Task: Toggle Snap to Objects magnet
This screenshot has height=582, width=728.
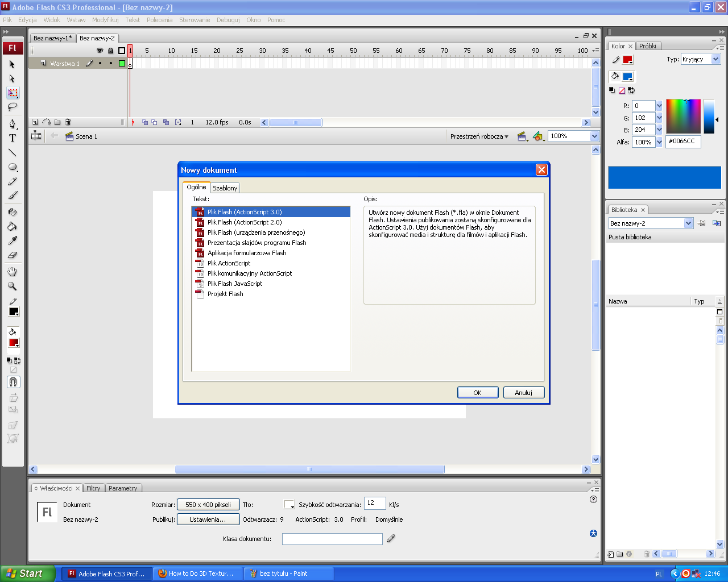Action: point(13,382)
